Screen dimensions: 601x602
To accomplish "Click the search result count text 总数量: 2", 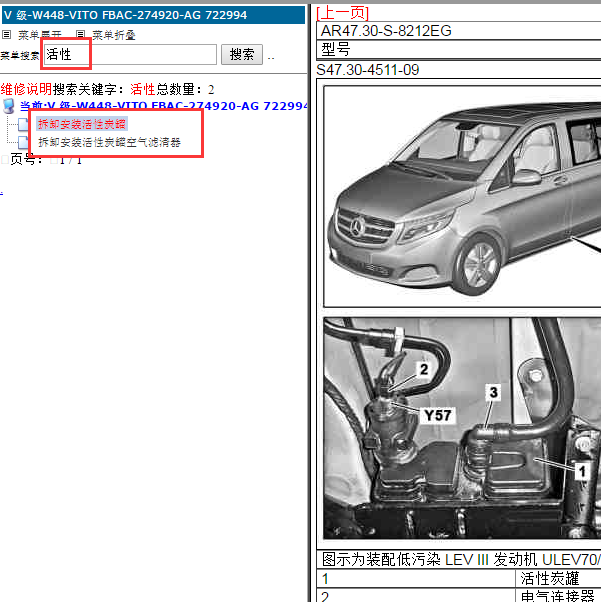I will [185, 89].
